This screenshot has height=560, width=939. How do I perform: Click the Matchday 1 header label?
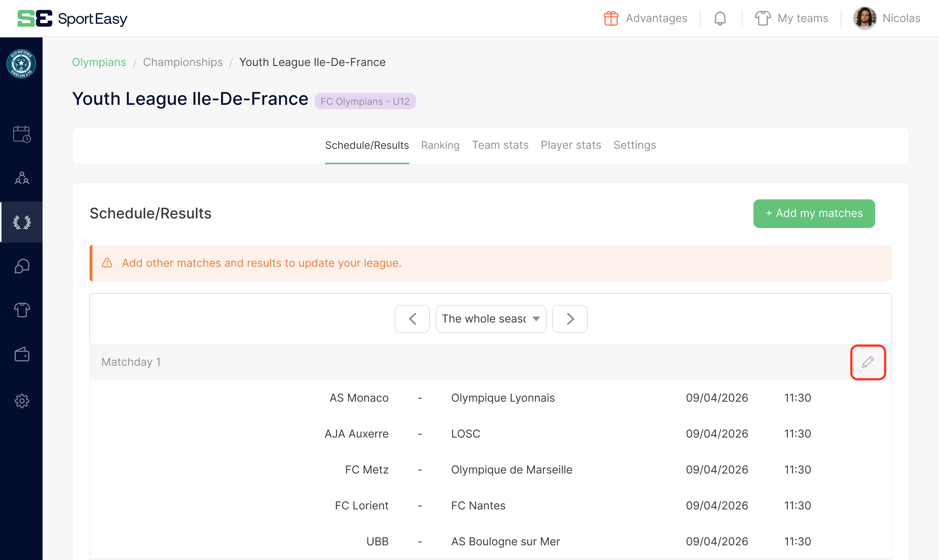click(x=131, y=362)
